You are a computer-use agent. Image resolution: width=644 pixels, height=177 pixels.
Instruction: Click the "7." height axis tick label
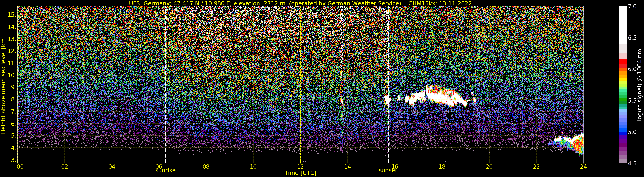pos(13,112)
